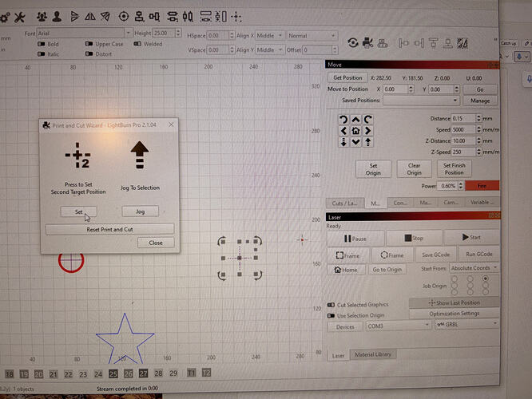Open Start From Absolute Coords dropdown
The height and width of the screenshot is (399, 532).
click(474, 268)
